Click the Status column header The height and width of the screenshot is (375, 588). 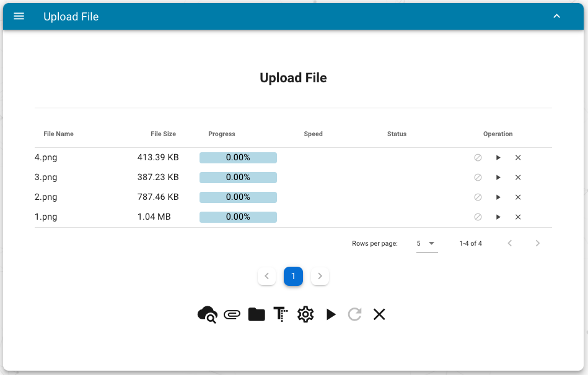[397, 134]
